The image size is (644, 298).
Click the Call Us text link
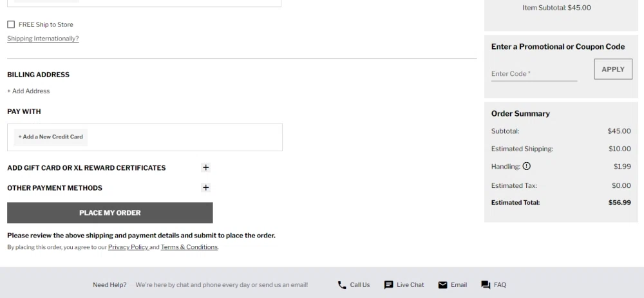360,285
